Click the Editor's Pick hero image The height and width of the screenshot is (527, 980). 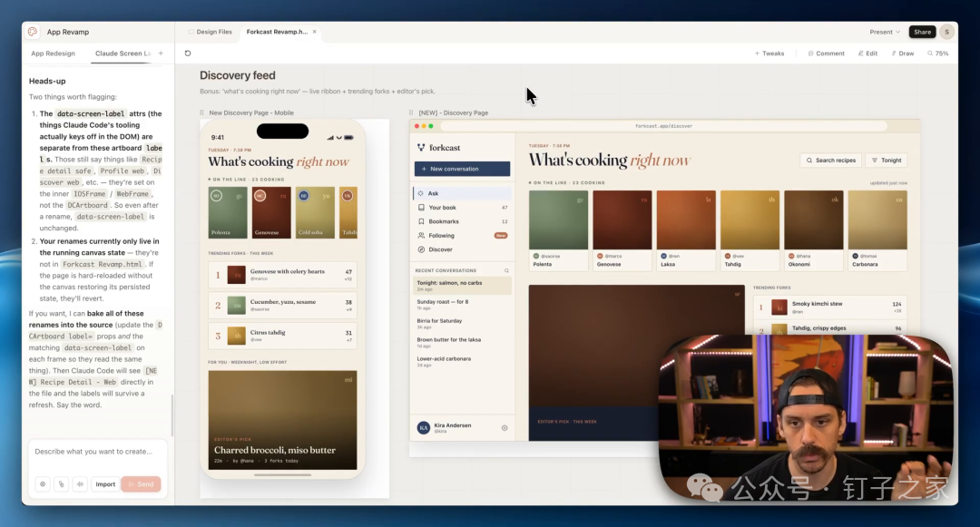click(x=636, y=362)
